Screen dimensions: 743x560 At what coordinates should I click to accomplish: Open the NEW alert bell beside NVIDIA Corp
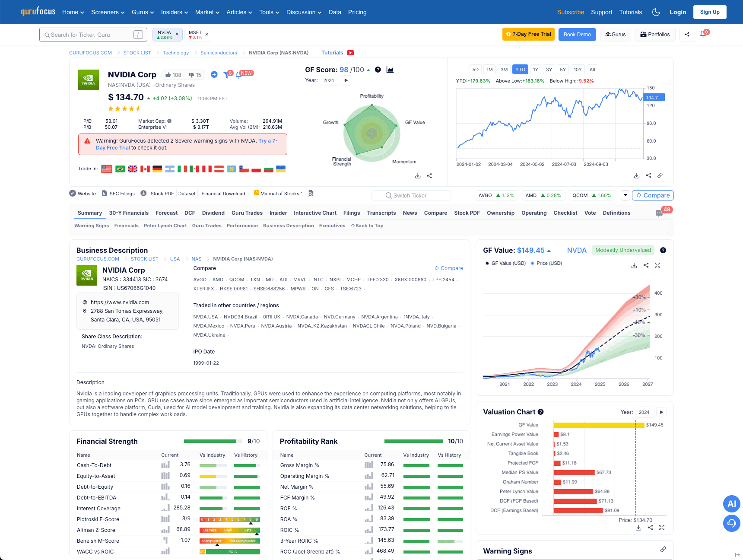click(238, 75)
